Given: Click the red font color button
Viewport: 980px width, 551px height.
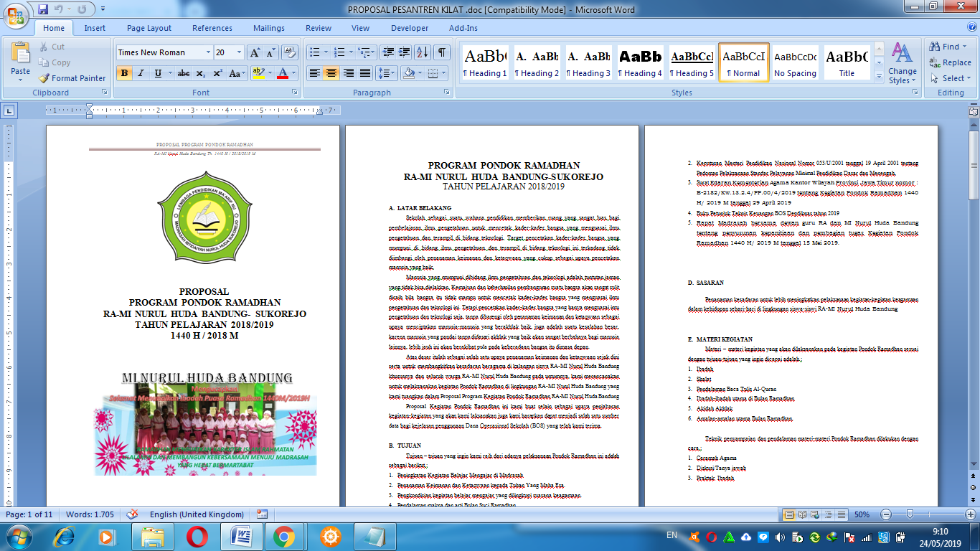Looking at the screenshot, I should coord(283,73).
